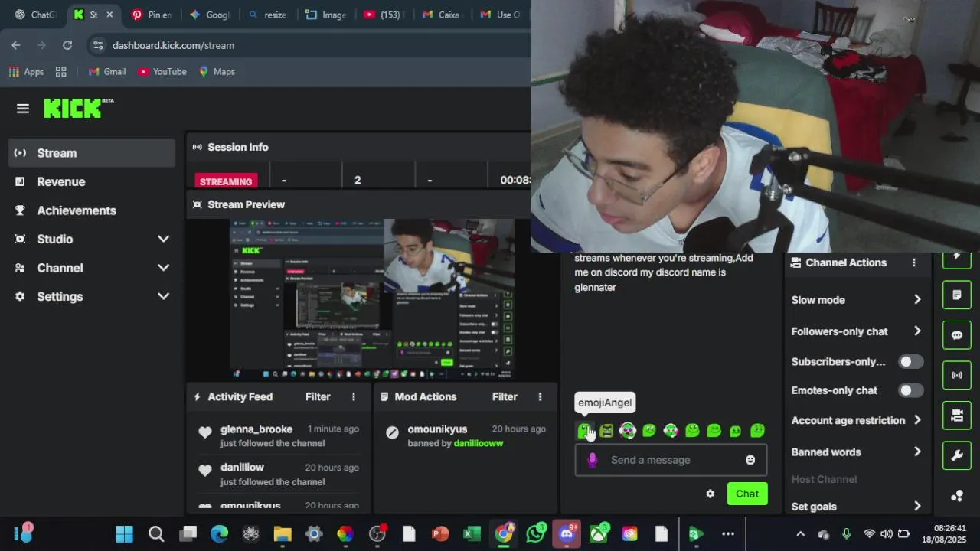Open Set goals options arrow
The width and height of the screenshot is (980, 551).
[x=917, y=506]
